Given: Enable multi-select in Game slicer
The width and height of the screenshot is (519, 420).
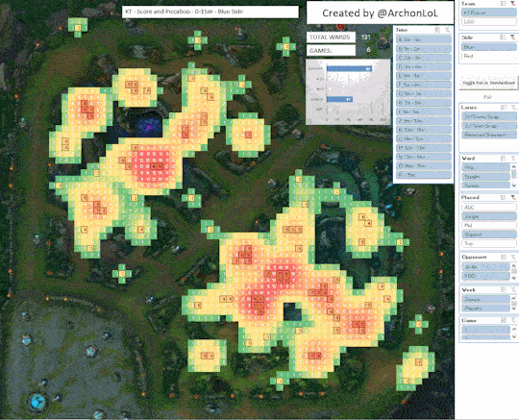Looking at the screenshot, I should [504, 320].
